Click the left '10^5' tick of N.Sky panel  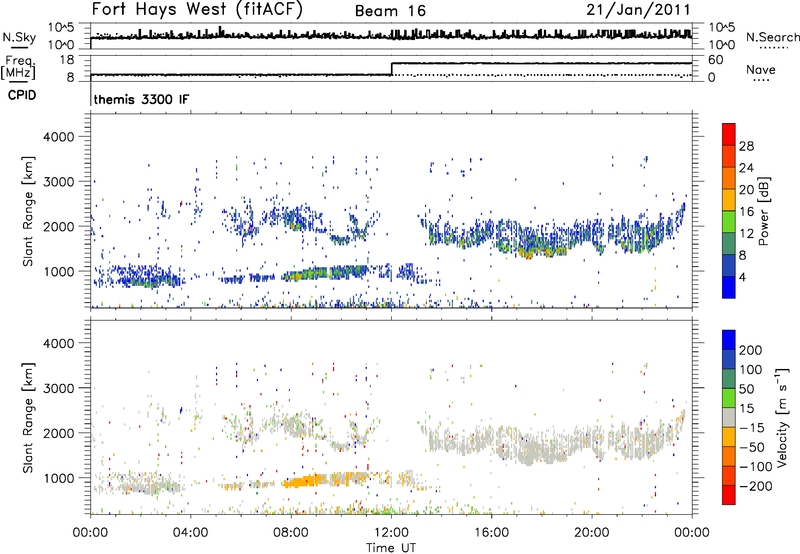(61, 27)
